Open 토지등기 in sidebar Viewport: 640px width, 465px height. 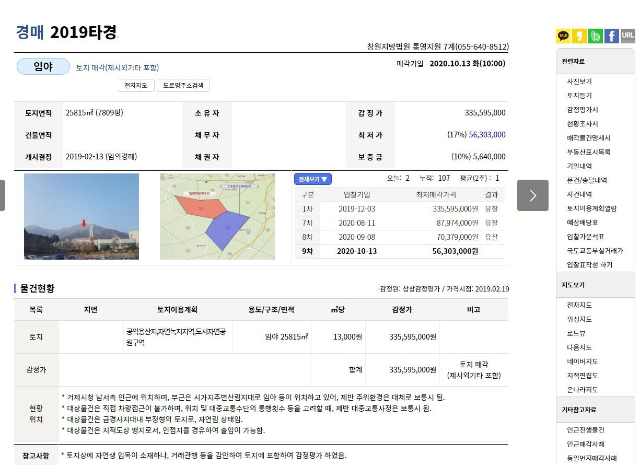(x=579, y=95)
